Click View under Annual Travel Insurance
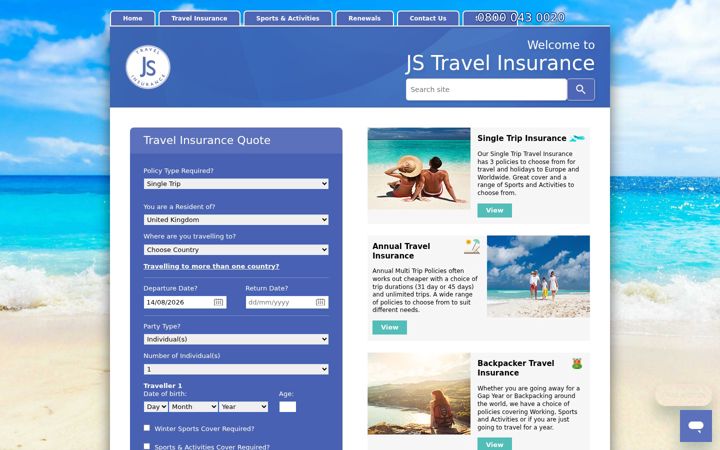720x450 pixels. [x=389, y=327]
